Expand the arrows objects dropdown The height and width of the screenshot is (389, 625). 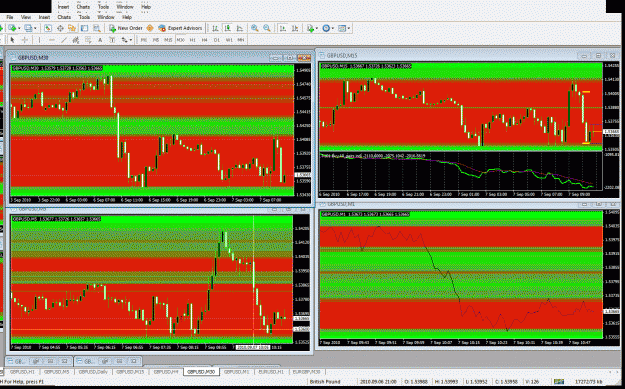[131, 40]
